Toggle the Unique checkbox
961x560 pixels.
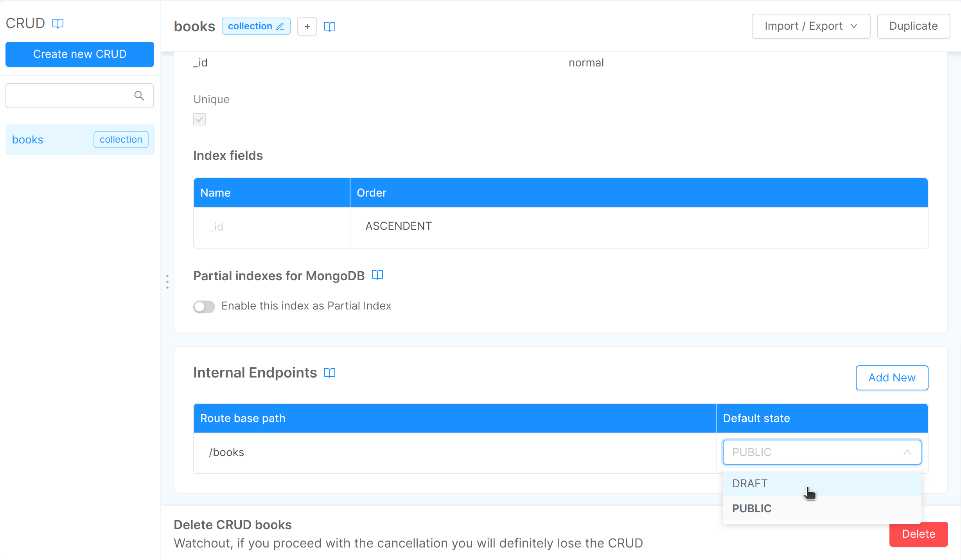pyautogui.click(x=199, y=119)
